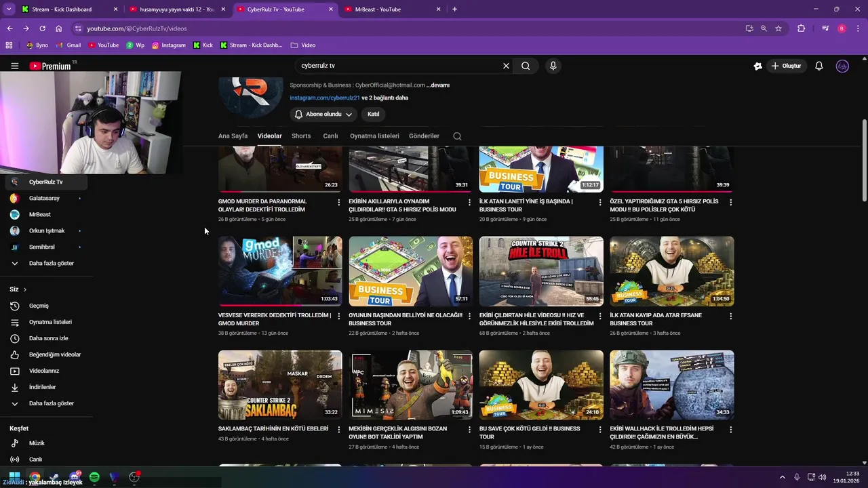Open options for EKİBİN AKILLARIYLA OYNADIM video
This screenshot has width=868, height=488.
(x=469, y=202)
